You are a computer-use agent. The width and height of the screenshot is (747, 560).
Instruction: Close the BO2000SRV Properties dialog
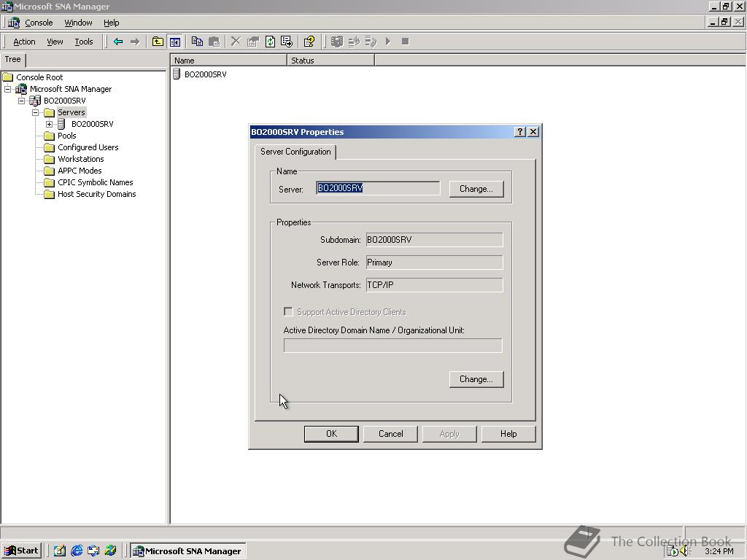point(533,132)
